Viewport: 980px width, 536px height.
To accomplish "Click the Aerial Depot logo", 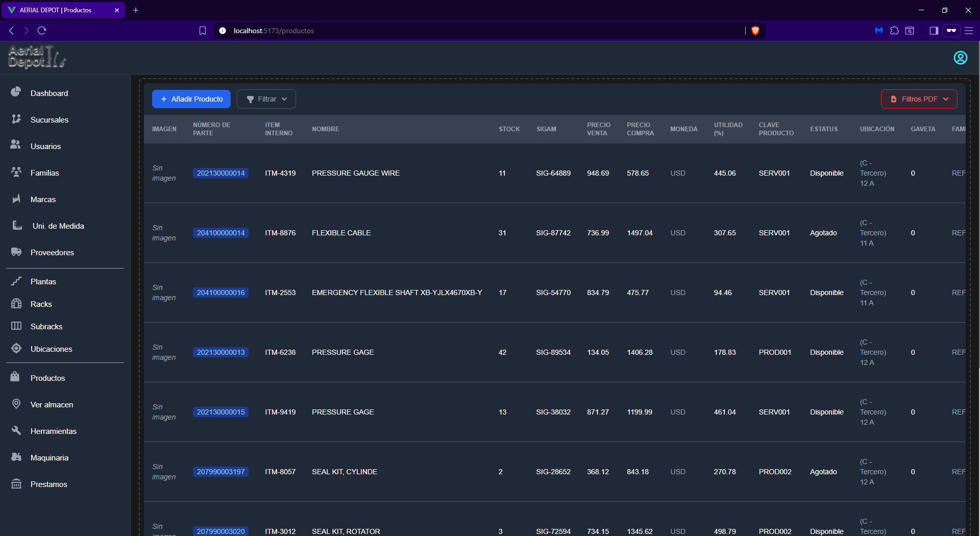I will [x=37, y=57].
